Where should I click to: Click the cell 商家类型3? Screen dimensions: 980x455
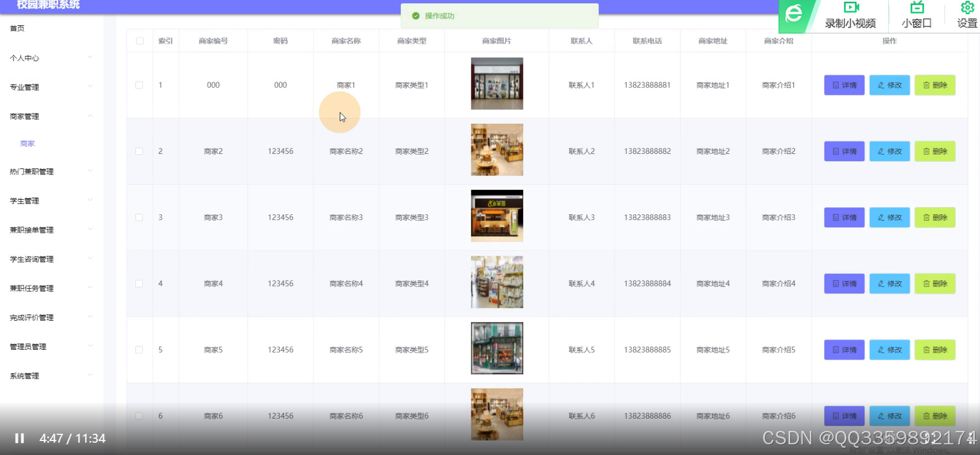tap(412, 217)
